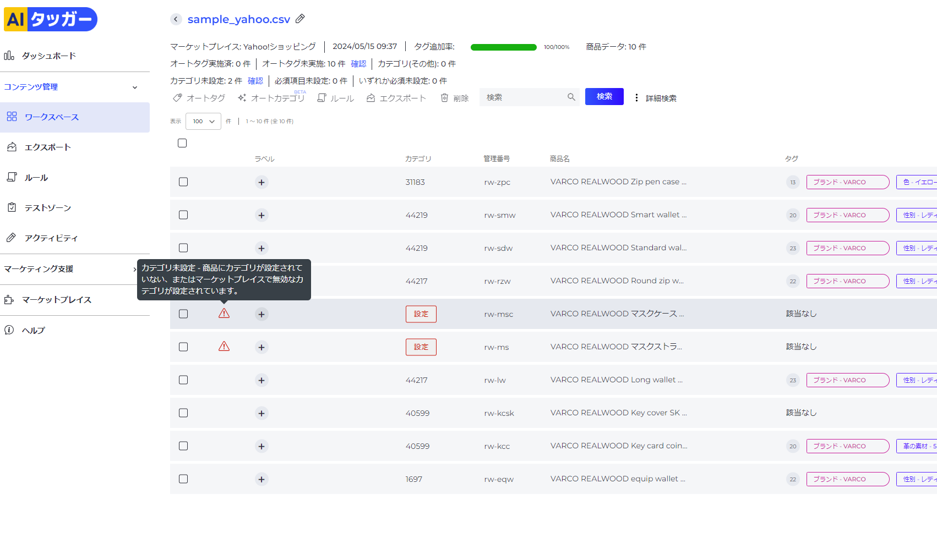
Task: Click 確認 link next to カテゴリ未設定
Action: coord(255,81)
